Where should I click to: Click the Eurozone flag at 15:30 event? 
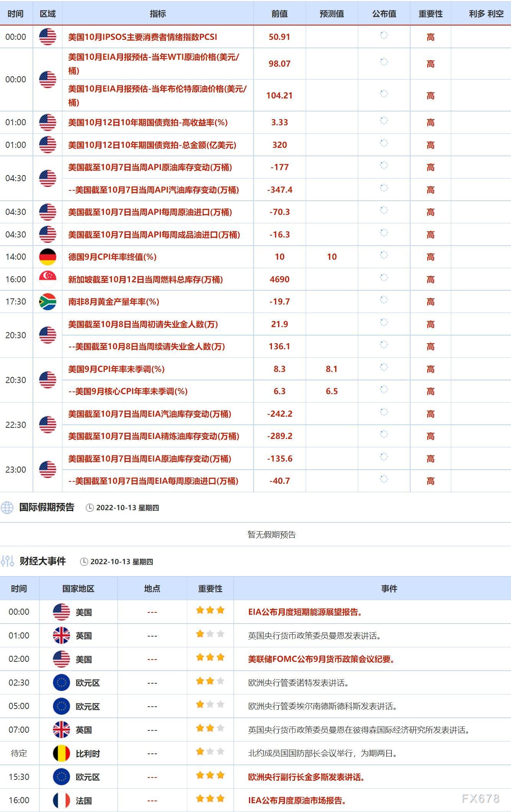[61, 777]
